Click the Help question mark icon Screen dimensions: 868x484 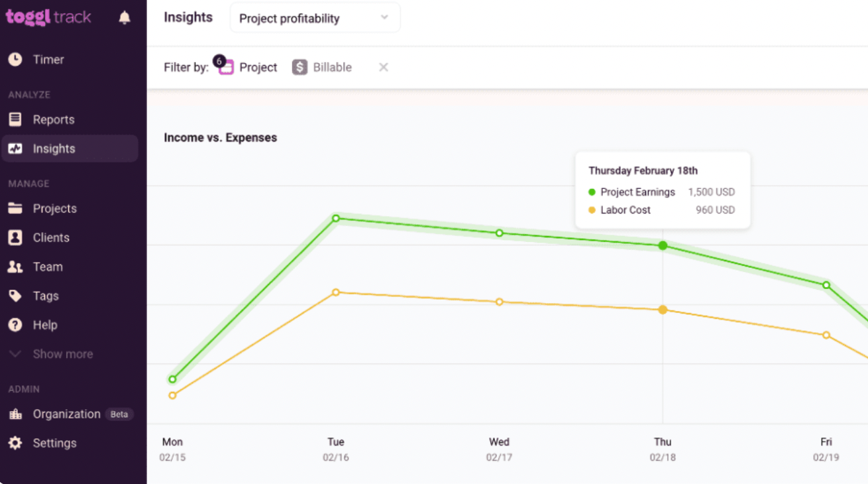[15, 325]
